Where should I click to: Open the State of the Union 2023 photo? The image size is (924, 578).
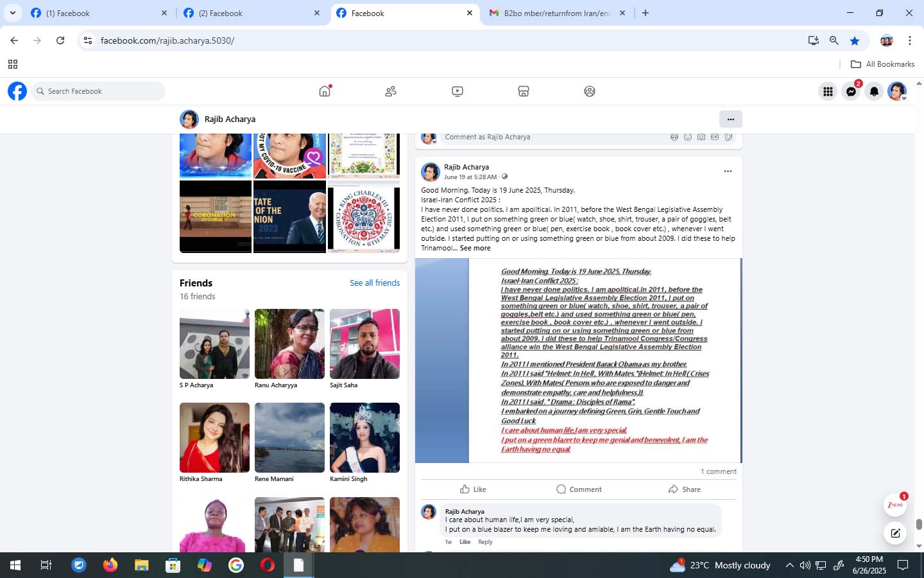(x=289, y=216)
